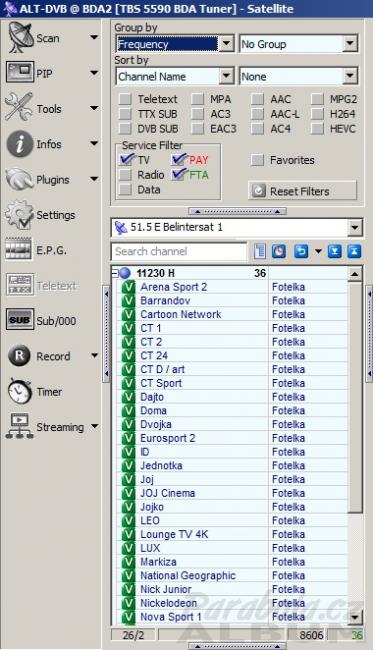Click the Reset Filters button
Viewport: 373px width, 650px height.
[303, 191]
